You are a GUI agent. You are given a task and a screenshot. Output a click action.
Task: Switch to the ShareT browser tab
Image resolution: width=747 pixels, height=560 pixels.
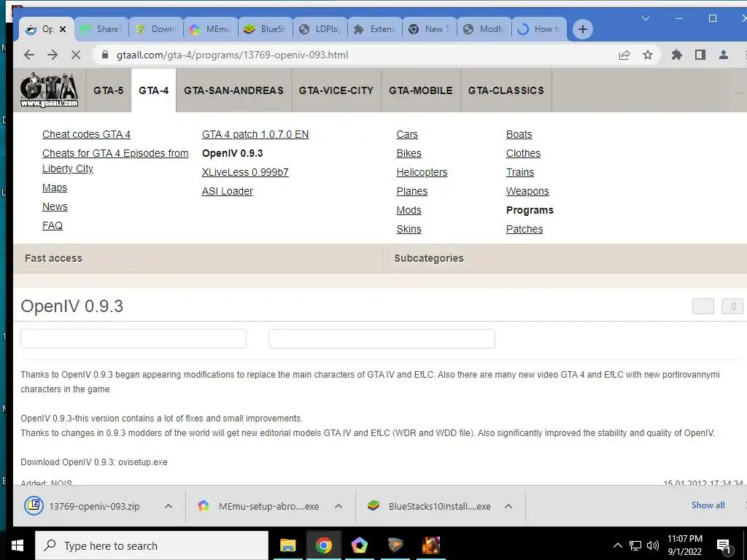point(101,29)
